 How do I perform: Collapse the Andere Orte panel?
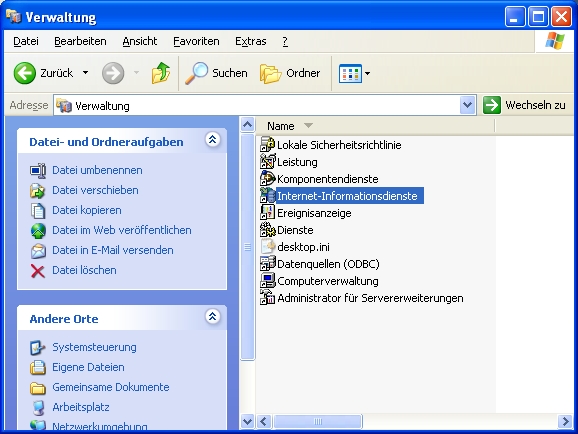pos(213,317)
